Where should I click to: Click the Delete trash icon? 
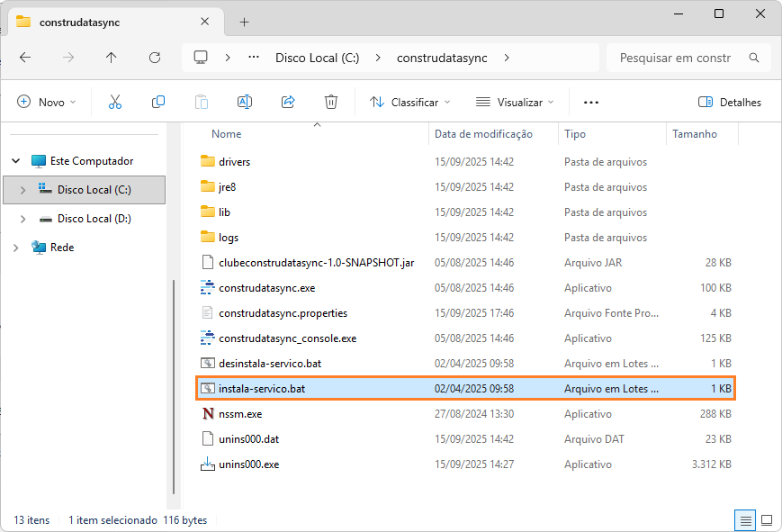pos(330,103)
